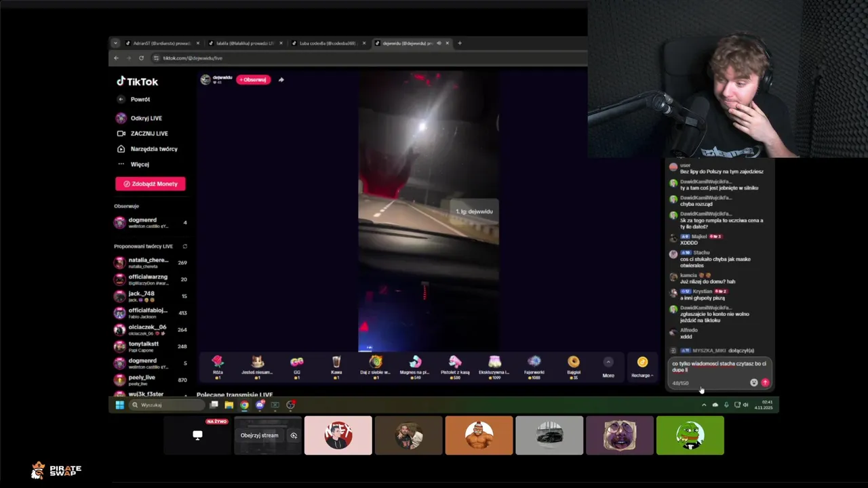Open the emoji picker in chat
This screenshot has width=868, height=488.
pyautogui.click(x=753, y=383)
